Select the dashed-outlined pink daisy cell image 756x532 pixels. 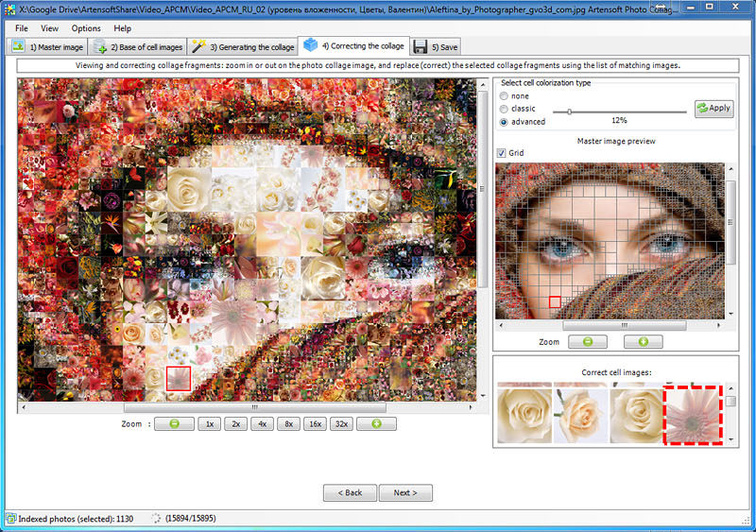click(x=693, y=415)
